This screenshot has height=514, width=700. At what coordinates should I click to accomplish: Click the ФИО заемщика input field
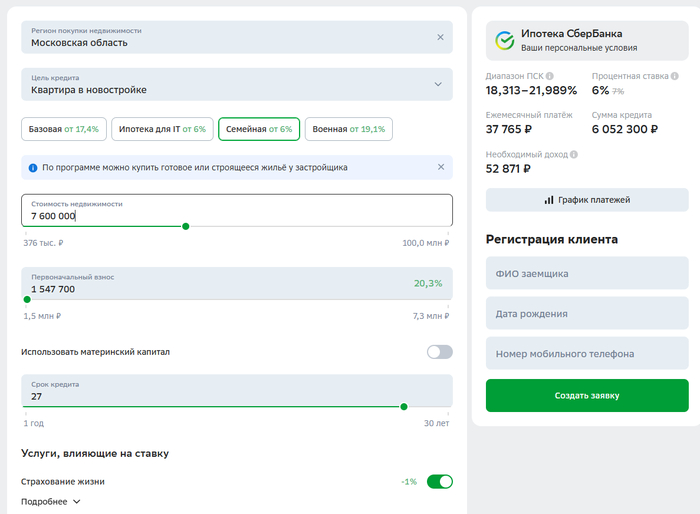tap(587, 273)
